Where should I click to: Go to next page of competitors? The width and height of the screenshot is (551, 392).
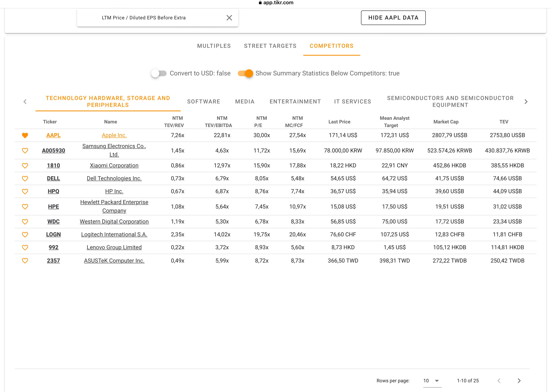pyautogui.click(x=519, y=381)
